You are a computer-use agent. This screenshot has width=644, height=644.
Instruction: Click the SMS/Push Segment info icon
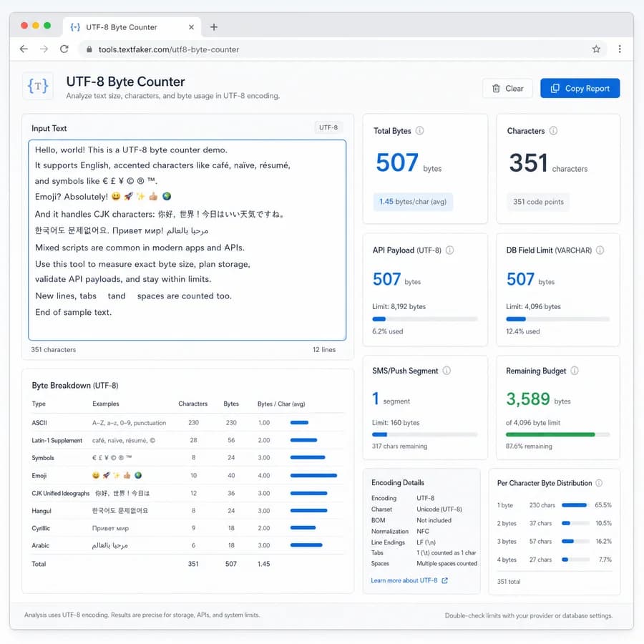[x=447, y=371]
